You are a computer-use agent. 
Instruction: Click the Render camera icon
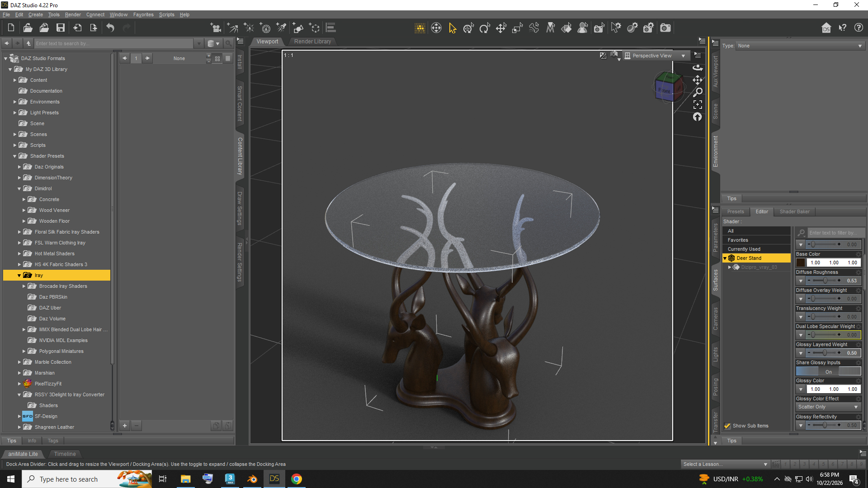click(665, 28)
